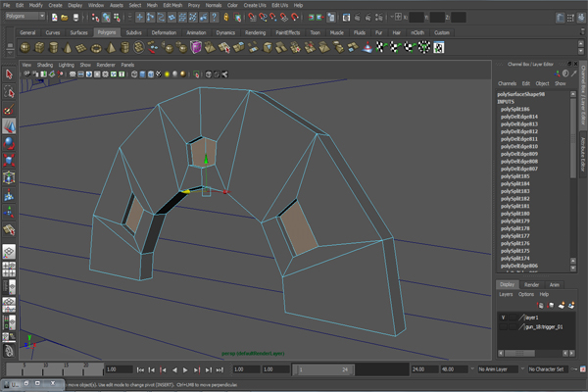Click the Open Scene folder icon
The image size is (588, 392).
65,18
